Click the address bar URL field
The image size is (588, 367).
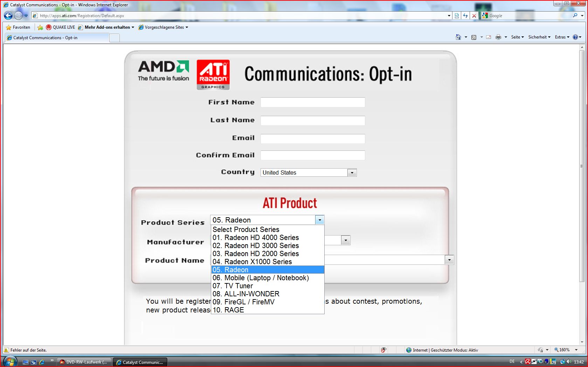[242, 15]
